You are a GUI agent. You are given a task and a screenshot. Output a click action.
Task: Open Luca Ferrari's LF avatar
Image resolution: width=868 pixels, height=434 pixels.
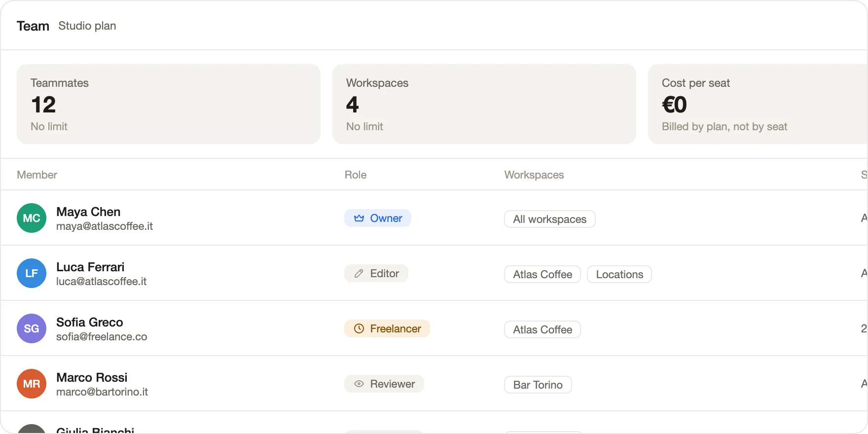[x=32, y=273]
